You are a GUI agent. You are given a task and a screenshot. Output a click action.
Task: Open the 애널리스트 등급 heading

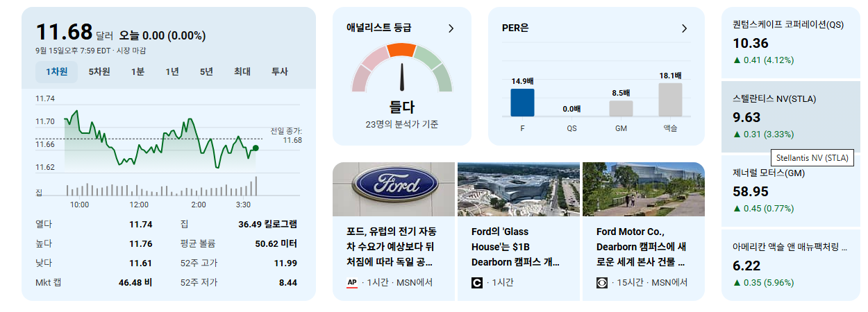point(378,28)
